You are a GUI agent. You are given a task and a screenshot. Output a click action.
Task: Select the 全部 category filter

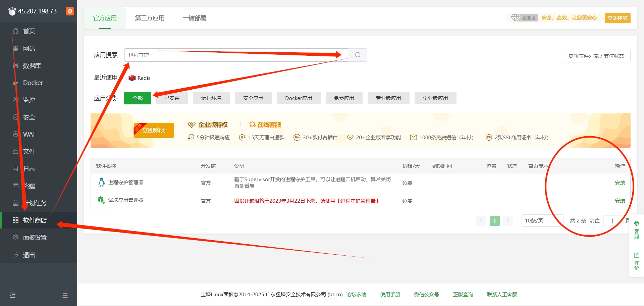coord(138,98)
